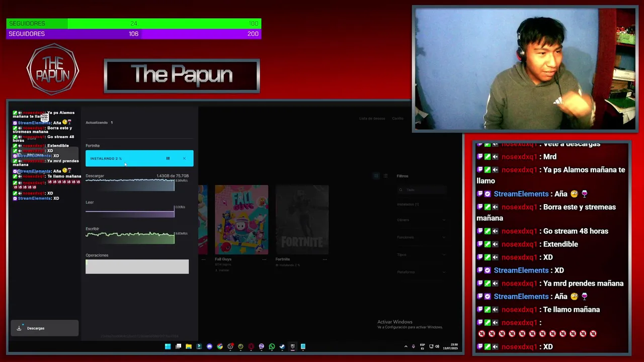
Task: Click the Fall Guys title text
Action: click(x=223, y=259)
